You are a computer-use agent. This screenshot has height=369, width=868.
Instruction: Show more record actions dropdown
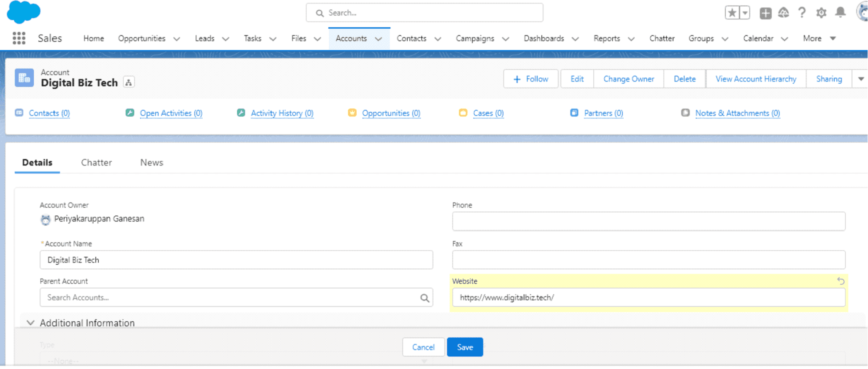tap(861, 79)
